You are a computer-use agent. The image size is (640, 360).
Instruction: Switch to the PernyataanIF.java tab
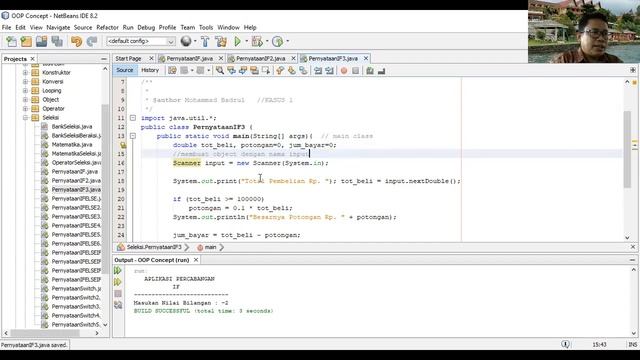(189, 58)
